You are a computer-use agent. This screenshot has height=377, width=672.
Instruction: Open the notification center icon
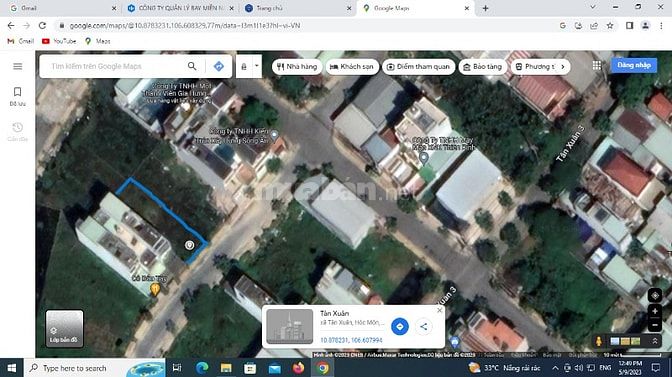(x=656, y=368)
